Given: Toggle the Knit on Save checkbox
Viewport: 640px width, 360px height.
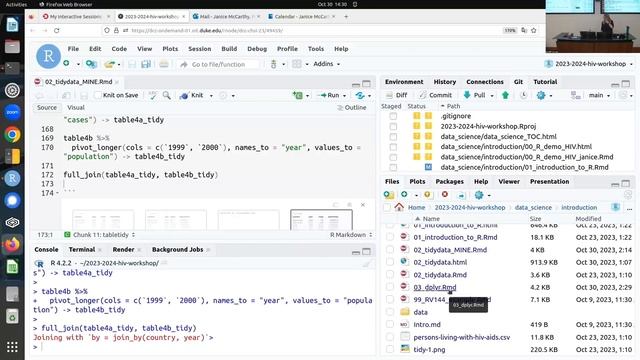Looking at the screenshot, I should (98, 95).
